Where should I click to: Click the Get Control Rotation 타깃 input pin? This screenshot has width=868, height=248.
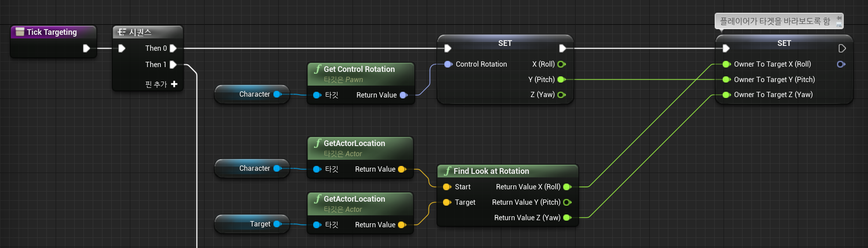click(x=317, y=95)
